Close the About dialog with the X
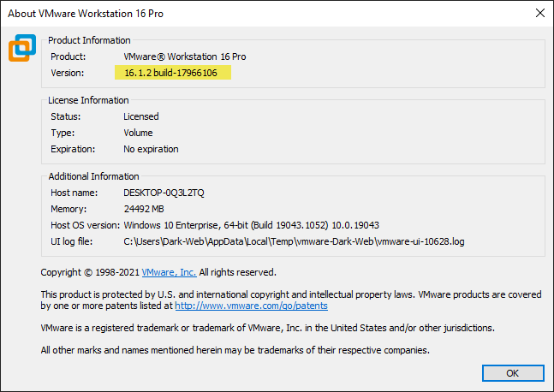The image size is (554, 392). coord(539,13)
